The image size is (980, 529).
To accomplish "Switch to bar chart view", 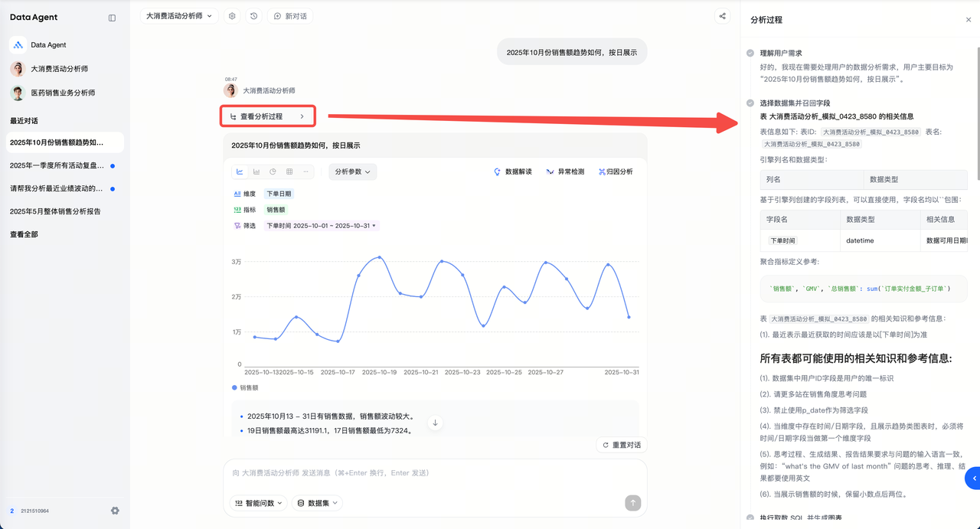I will click(256, 171).
